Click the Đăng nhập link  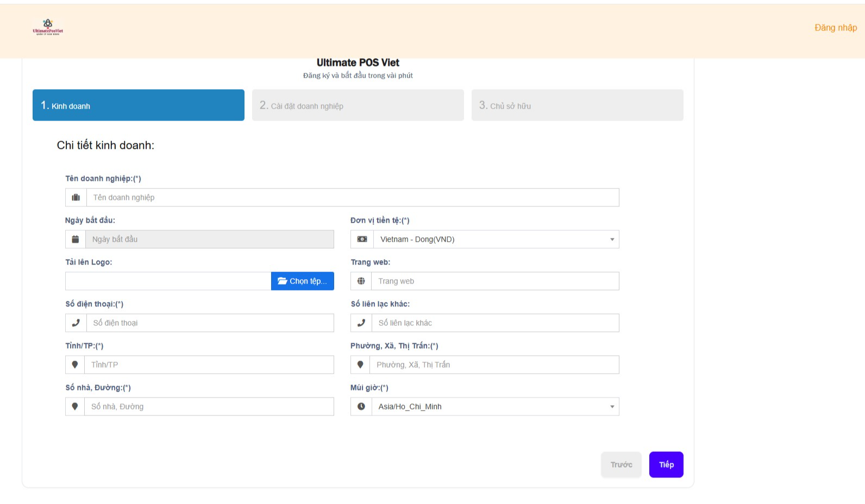[836, 28]
